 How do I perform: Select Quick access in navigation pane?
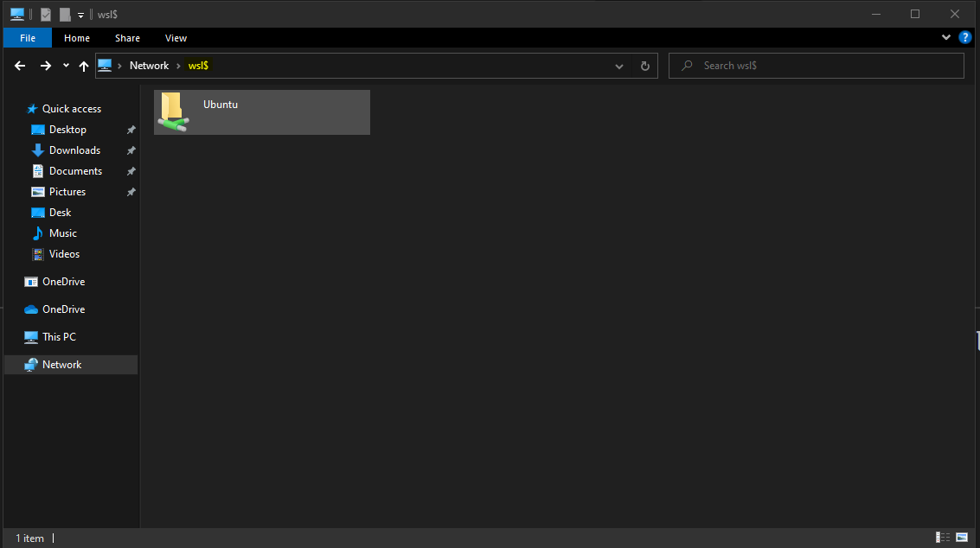pos(71,109)
